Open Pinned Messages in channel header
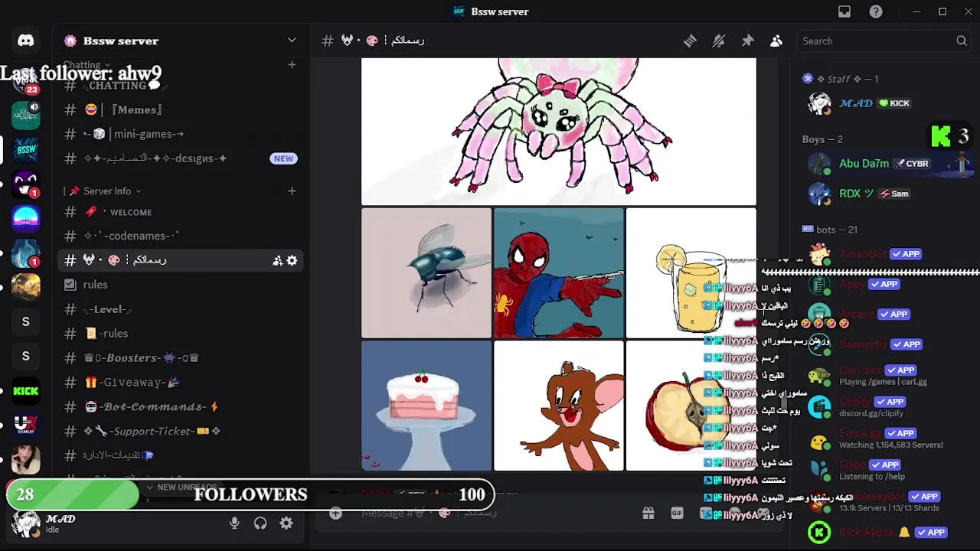 pyautogui.click(x=747, y=41)
